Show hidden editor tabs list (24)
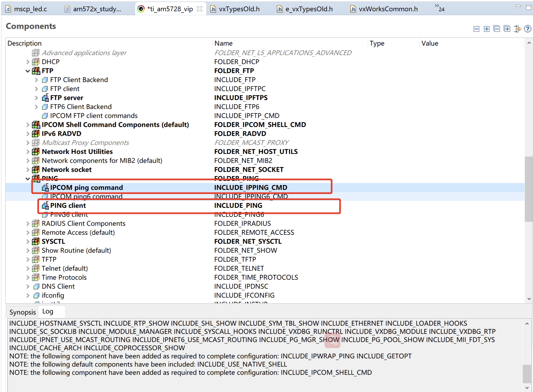Image resolution: width=533 pixels, height=392 pixels. tap(439, 8)
